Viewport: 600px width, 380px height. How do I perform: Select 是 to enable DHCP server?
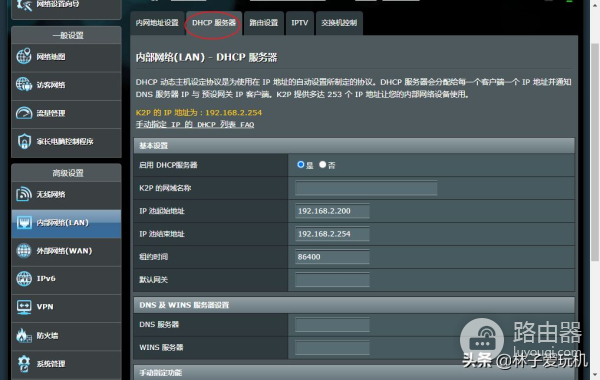pyautogui.click(x=301, y=165)
